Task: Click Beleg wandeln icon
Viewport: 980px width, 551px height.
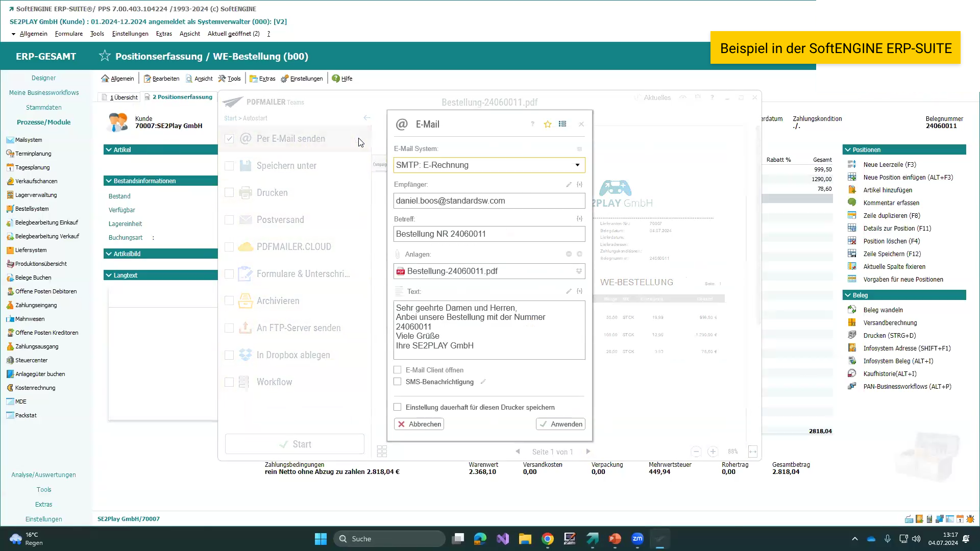Action: point(852,310)
